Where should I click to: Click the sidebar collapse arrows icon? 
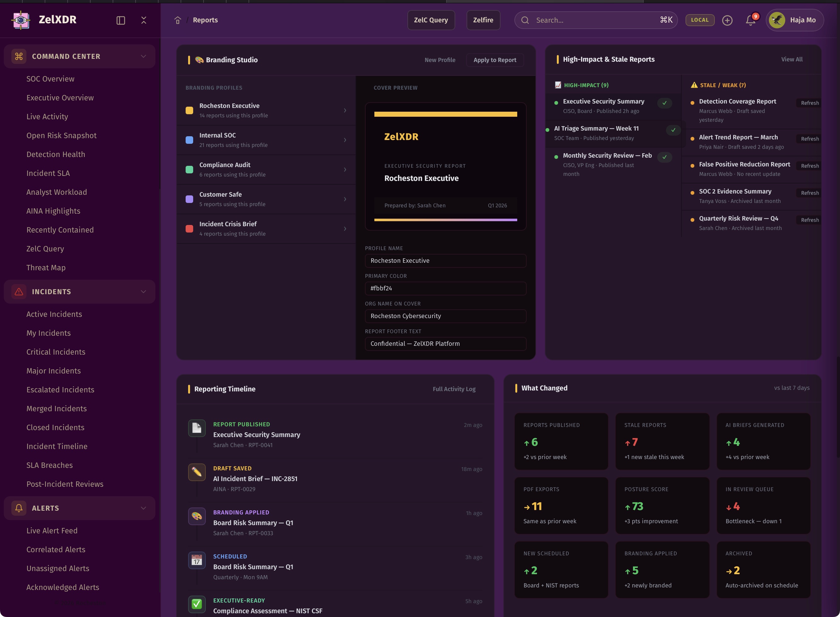pyautogui.click(x=144, y=20)
